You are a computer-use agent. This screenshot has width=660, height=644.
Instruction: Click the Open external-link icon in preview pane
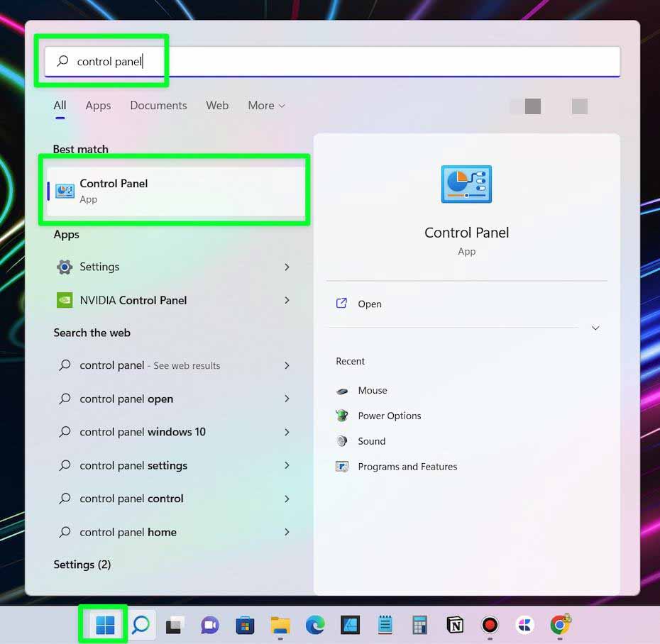pos(341,304)
